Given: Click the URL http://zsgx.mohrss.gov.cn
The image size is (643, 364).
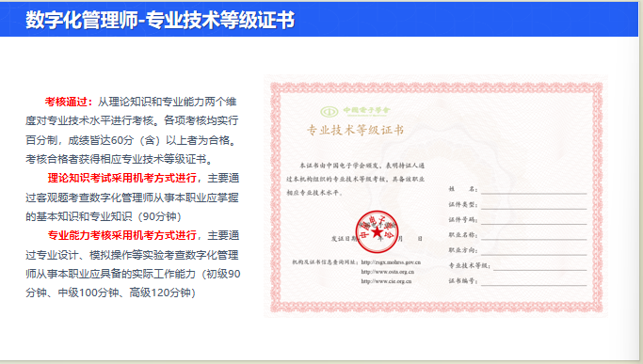Looking at the screenshot, I should (x=391, y=262).
